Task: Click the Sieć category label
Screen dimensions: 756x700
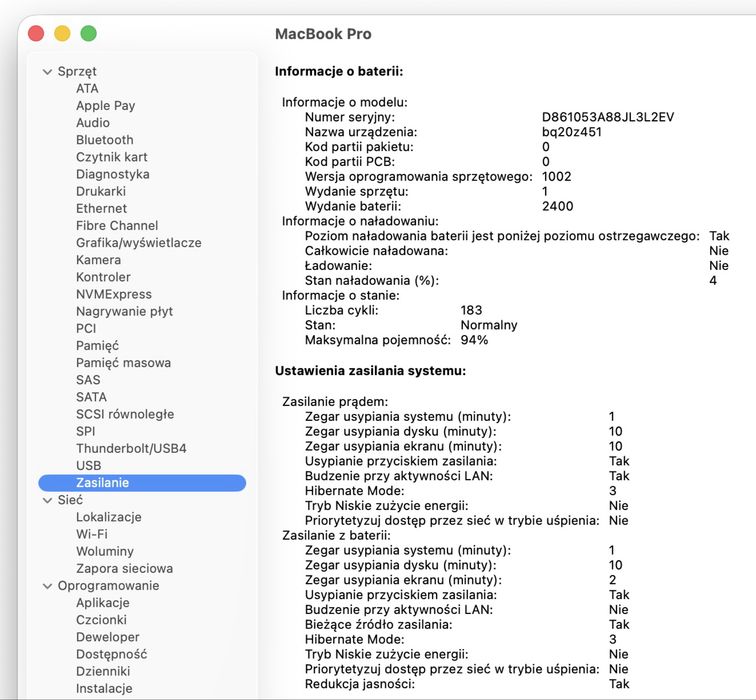Action: coord(70,500)
